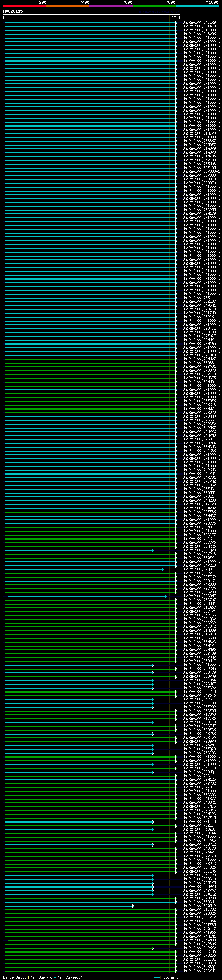Select the AV628195 query label
Image resolution: width=222 pixels, height=980 pixels.
(x=13, y=11)
